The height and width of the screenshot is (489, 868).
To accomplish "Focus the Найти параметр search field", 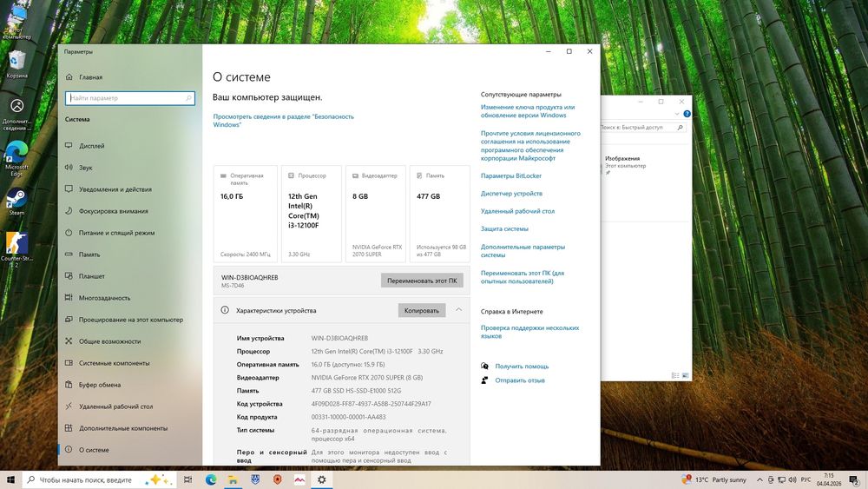I will coord(130,98).
